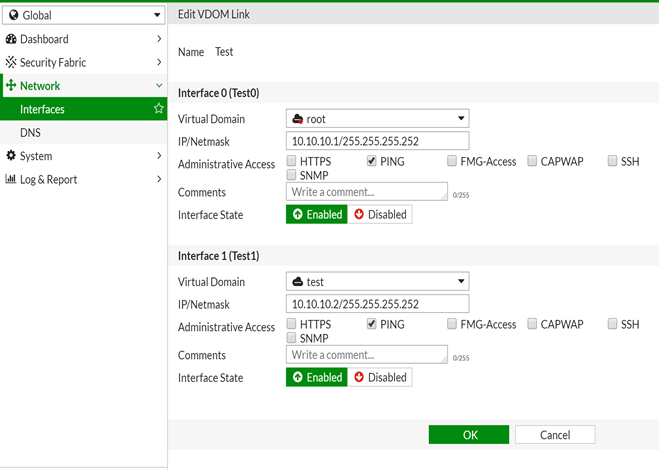The height and width of the screenshot is (470, 659).
Task: Open the Global VDOM dropdown
Action: coord(83,15)
